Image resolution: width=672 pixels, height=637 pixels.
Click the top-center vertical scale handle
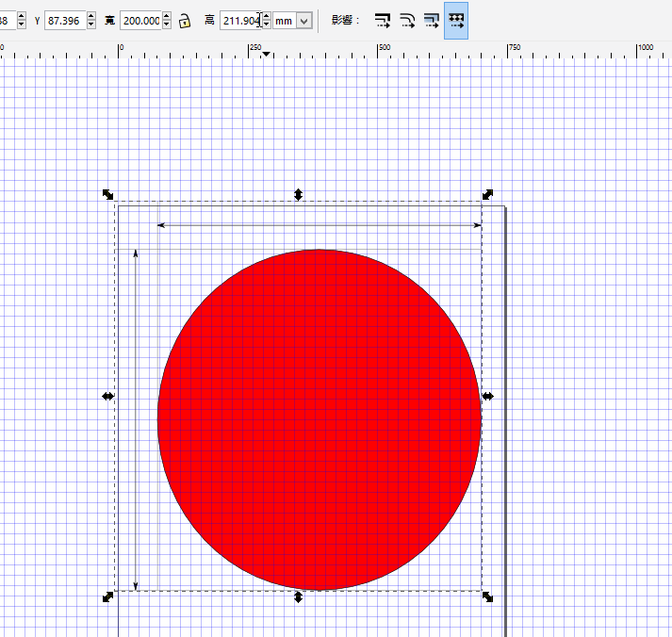click(298, 194)
